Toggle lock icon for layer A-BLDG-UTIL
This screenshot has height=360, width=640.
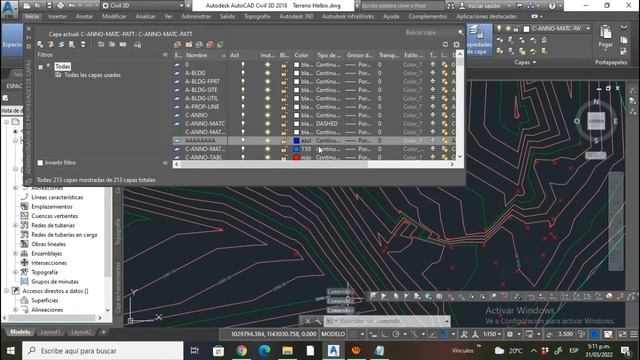(284, 98)
